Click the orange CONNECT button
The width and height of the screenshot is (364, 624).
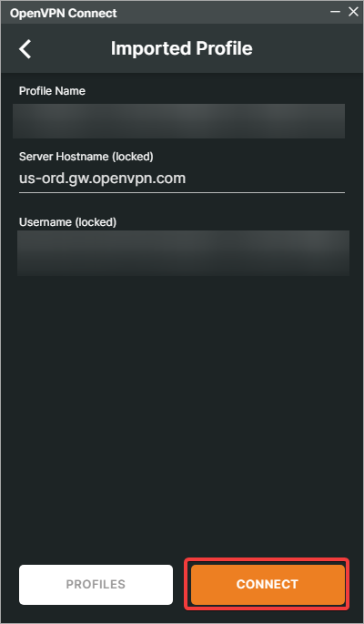pyautogui.click(x=268, y=584)
